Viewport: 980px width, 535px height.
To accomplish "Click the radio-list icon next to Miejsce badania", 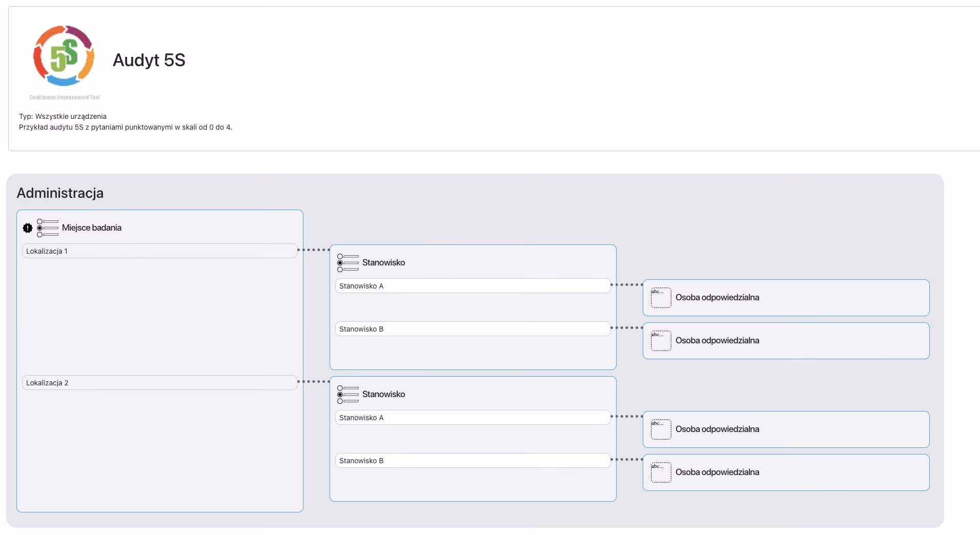I will [x=47, y=228].
